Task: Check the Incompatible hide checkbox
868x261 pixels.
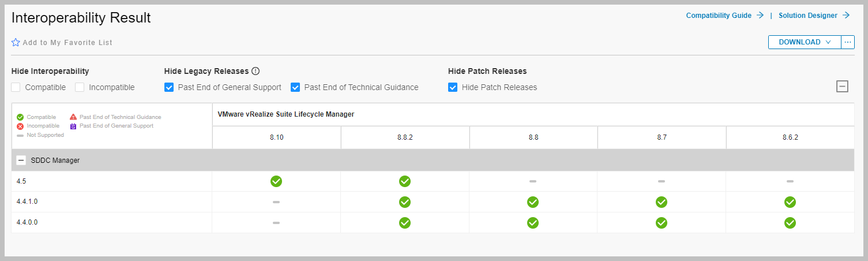Action: 80,87
